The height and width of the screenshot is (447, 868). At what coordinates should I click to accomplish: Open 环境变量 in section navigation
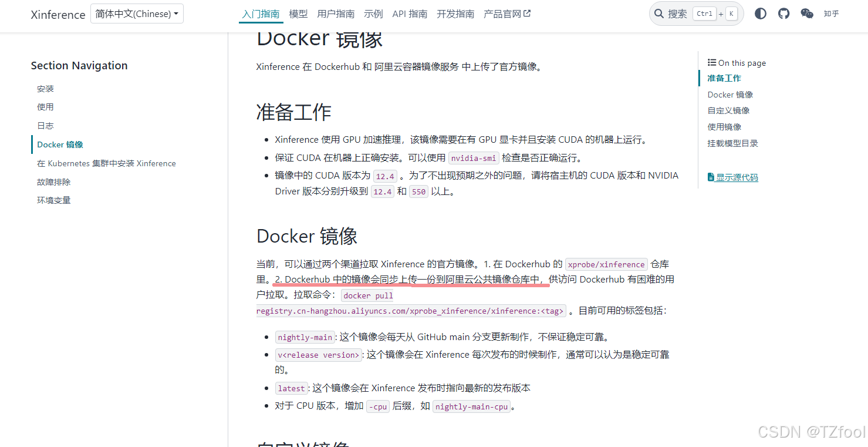tap(53, 200)
